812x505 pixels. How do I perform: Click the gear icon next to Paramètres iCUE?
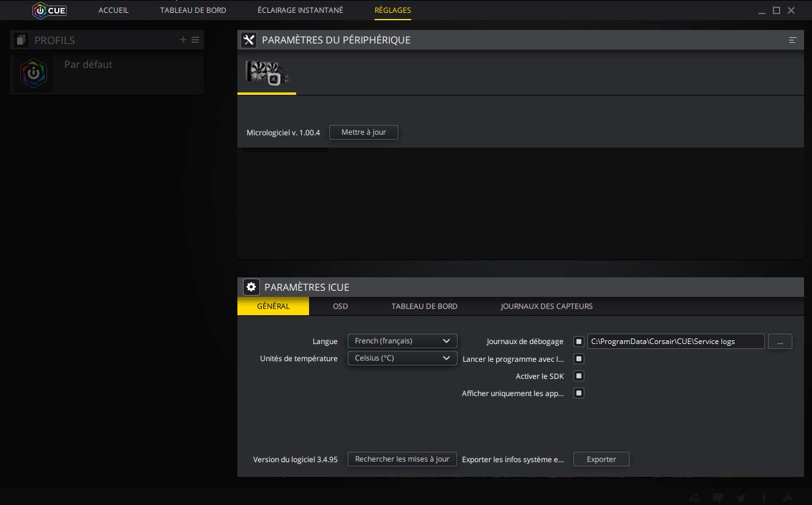[x=251, y=286]
